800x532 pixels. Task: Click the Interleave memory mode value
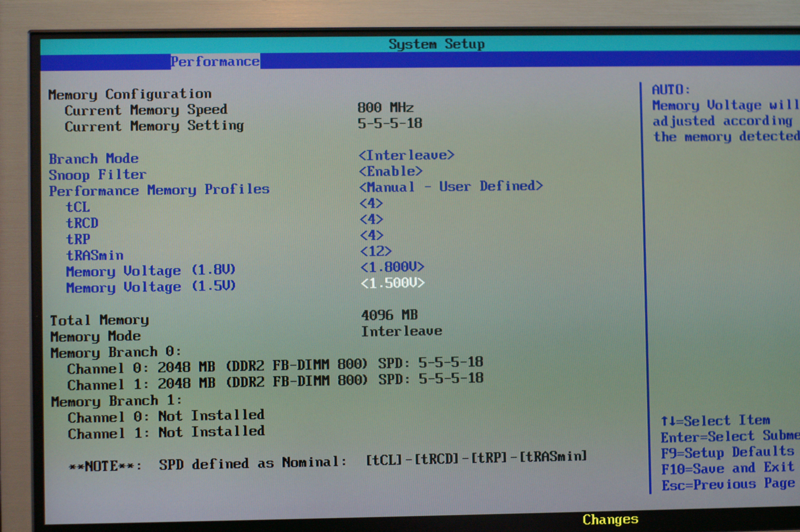pyautogui.click(x=402, y=331)
